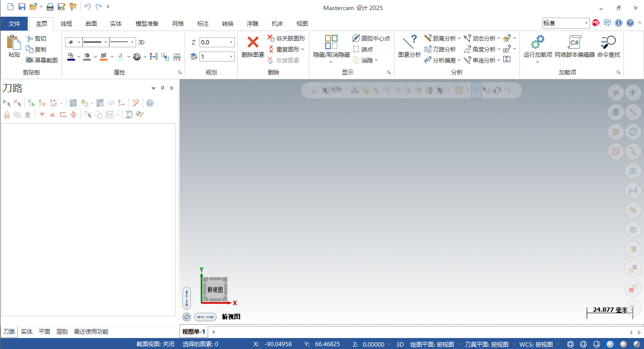Click the 图素分析 analyze entity icon
Screen dimensions: 644x349
[410, 42]
